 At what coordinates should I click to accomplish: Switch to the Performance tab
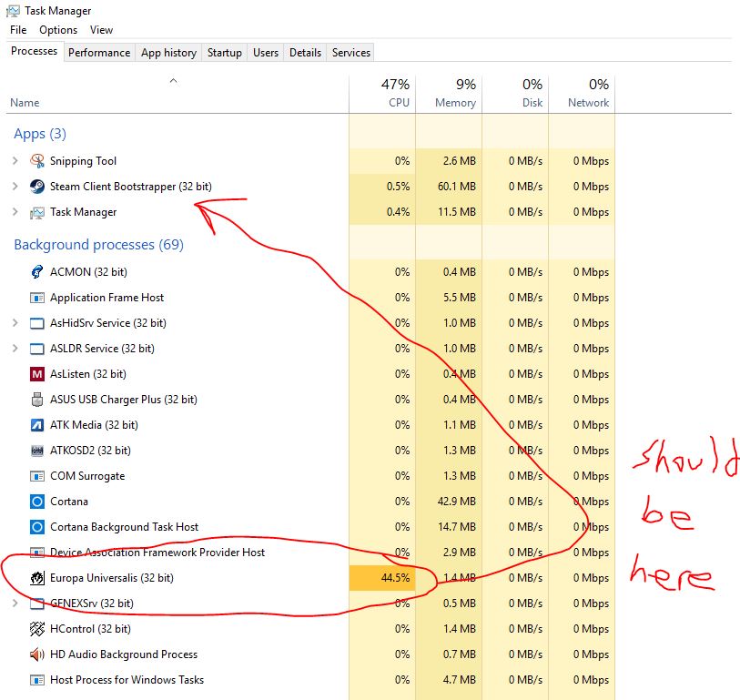tap(99, 53)
